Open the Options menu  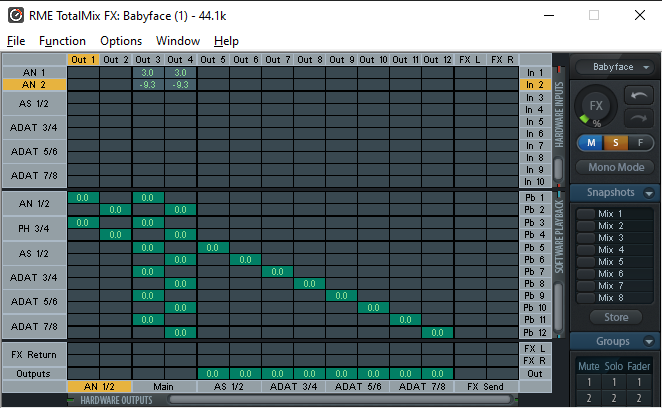pos(121,41)
